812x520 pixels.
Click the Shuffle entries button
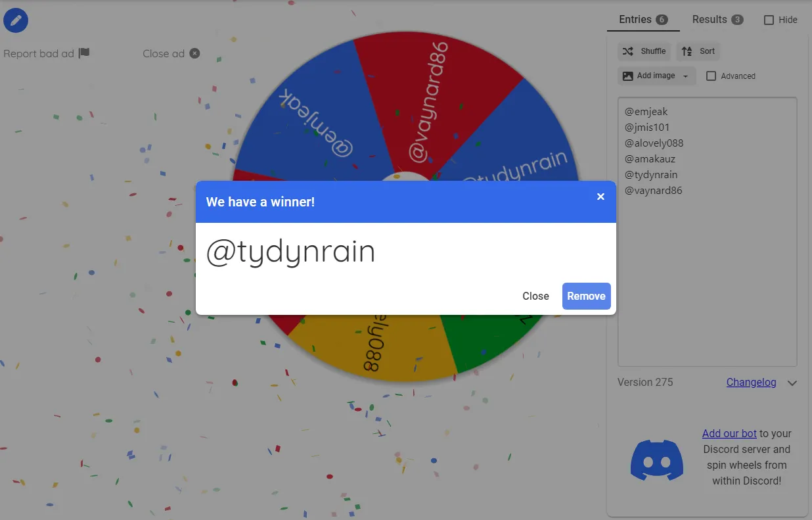click(x=644, y=51)
